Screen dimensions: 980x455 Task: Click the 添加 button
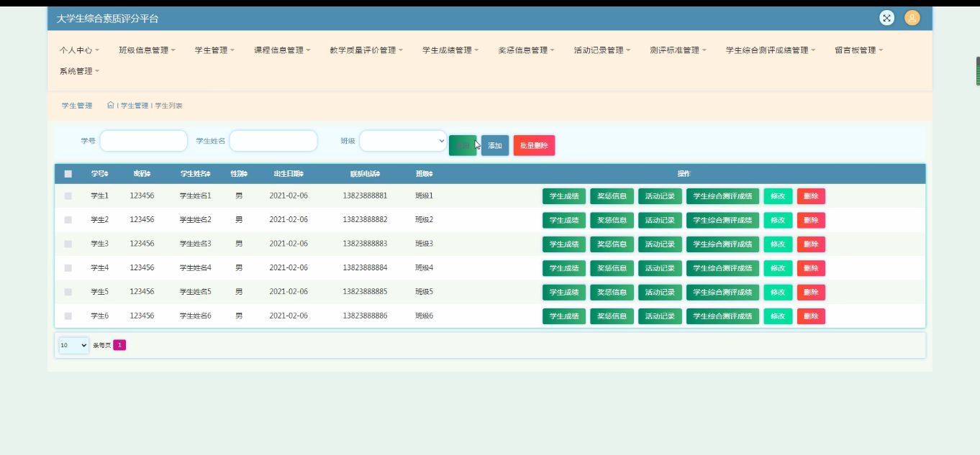[495, 145]
